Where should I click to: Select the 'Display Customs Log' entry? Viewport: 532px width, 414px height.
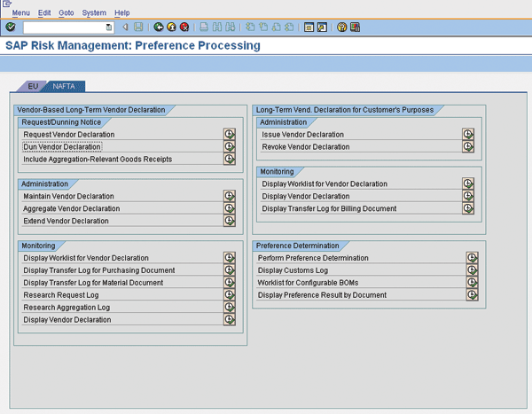(293, 270)
